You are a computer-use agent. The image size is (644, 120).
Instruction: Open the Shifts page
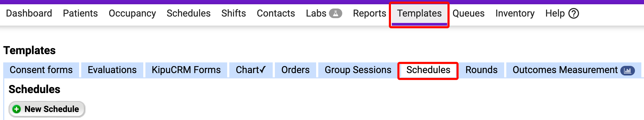pyautogui.click(x=234, y=13)
